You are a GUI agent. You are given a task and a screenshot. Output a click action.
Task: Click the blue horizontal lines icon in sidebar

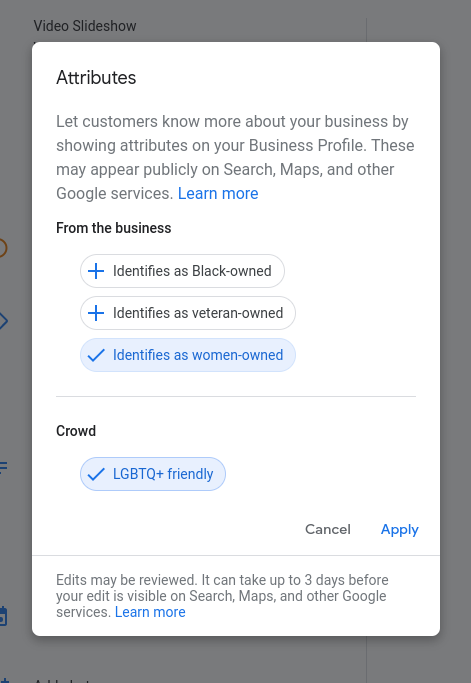pyautogui.click(x=3, y=467)
